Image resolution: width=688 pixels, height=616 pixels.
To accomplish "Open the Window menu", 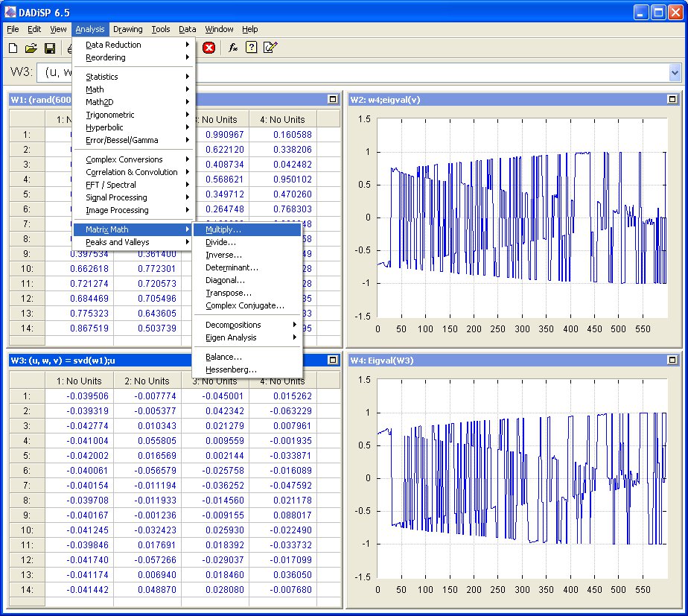I will coord(219,29).
